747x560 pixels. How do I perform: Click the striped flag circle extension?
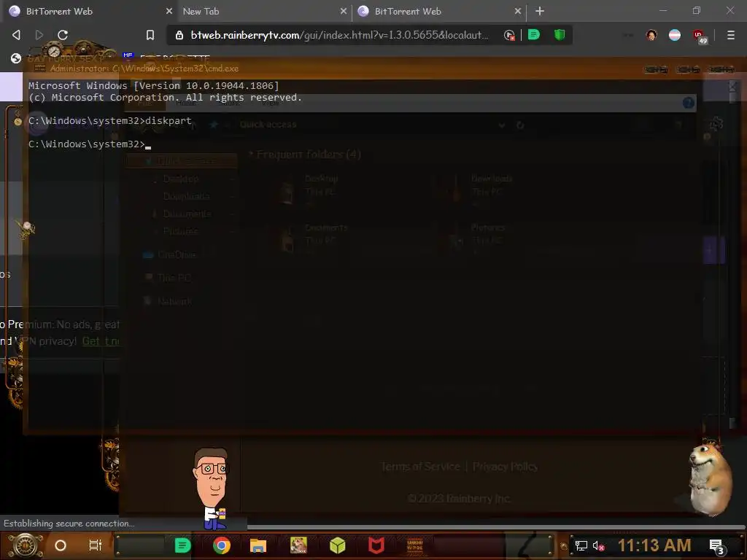pyautogui.click(x=675, y=35)
